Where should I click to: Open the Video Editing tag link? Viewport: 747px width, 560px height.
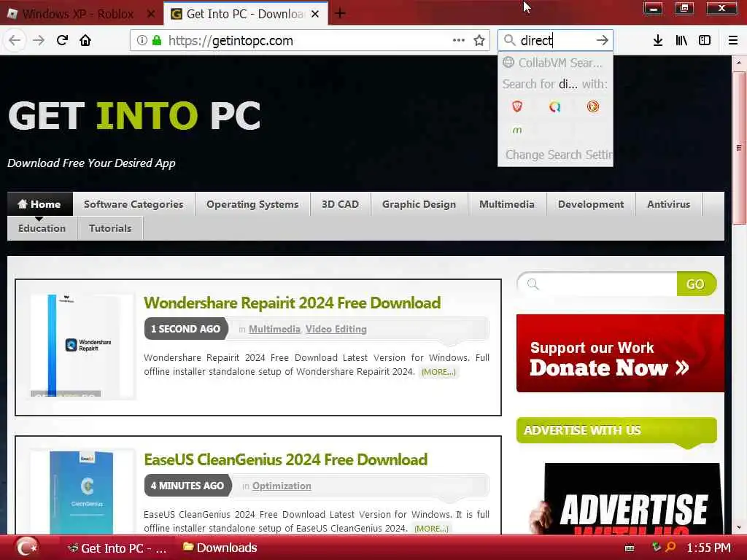pyautogui.click(x=336, y=329)
